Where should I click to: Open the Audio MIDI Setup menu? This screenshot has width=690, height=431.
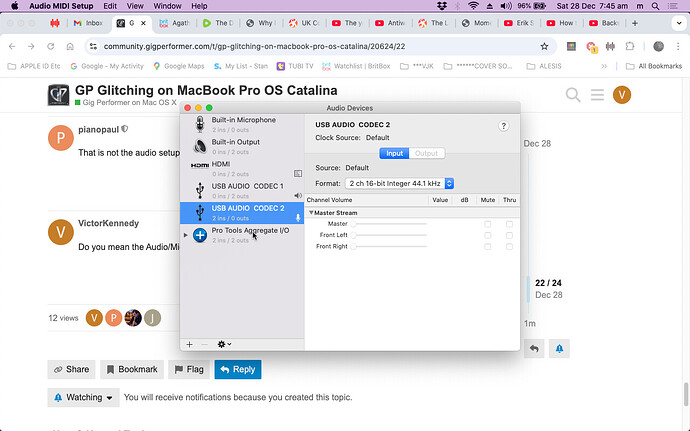(61, 6)
